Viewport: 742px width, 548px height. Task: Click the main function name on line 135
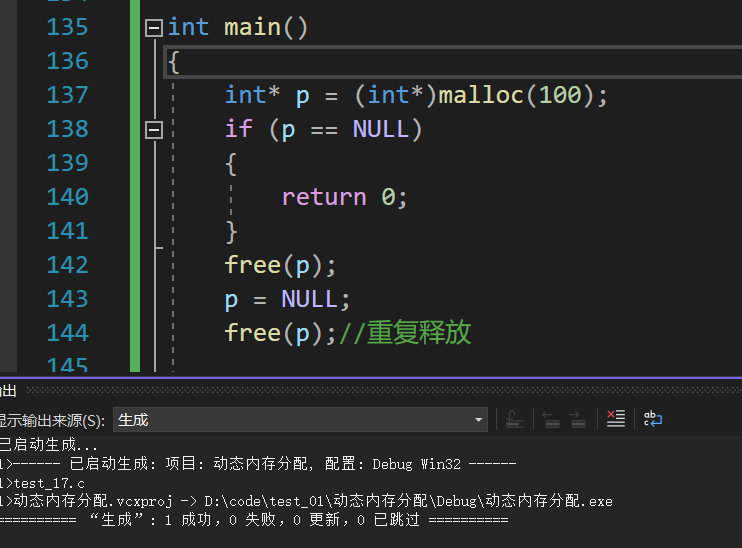point(252,27)
